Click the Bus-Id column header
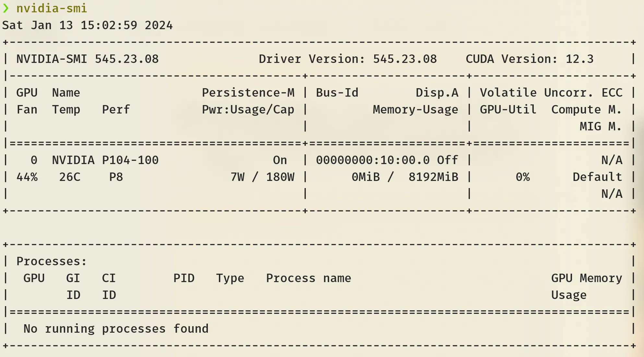The width and height of the screenshot is (644, 357). click(337, 93)
